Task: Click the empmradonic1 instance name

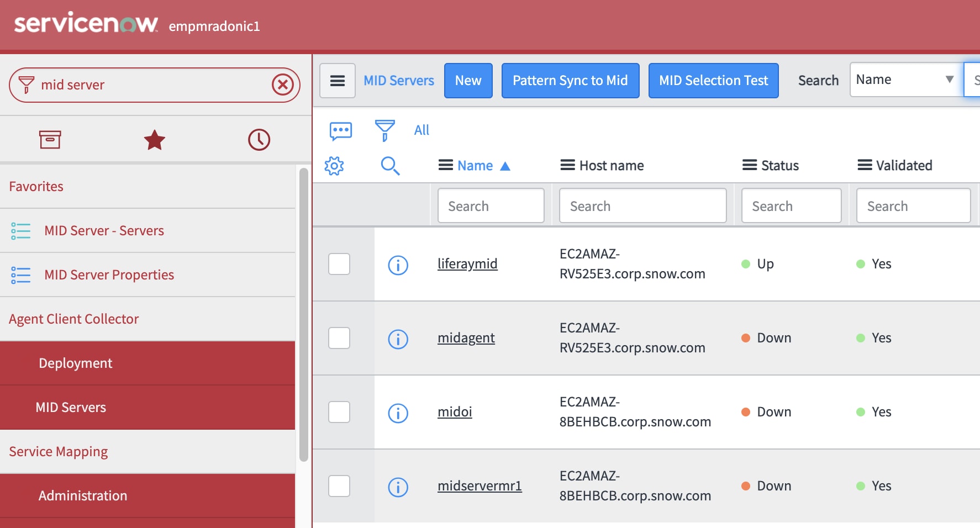Action: click(x=214, y=27)
